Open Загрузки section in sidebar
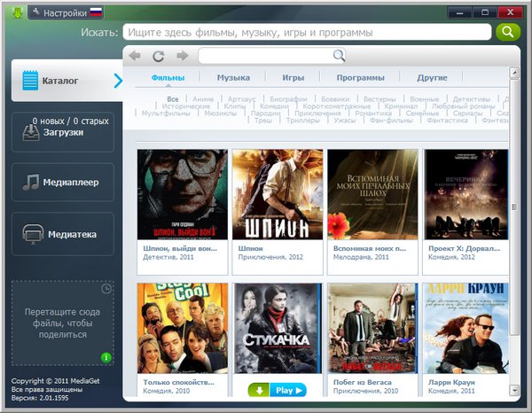The width and height of the screenshot is (532, 413). point(63,132)
